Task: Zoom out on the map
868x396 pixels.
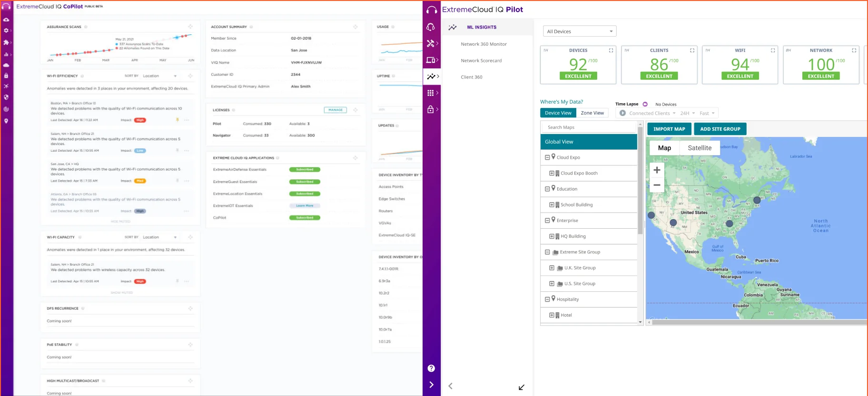Action: click(x=657, y=185)
